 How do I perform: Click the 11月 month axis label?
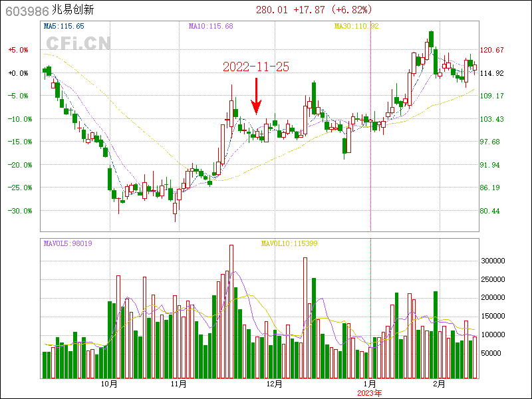coord(179,384)
